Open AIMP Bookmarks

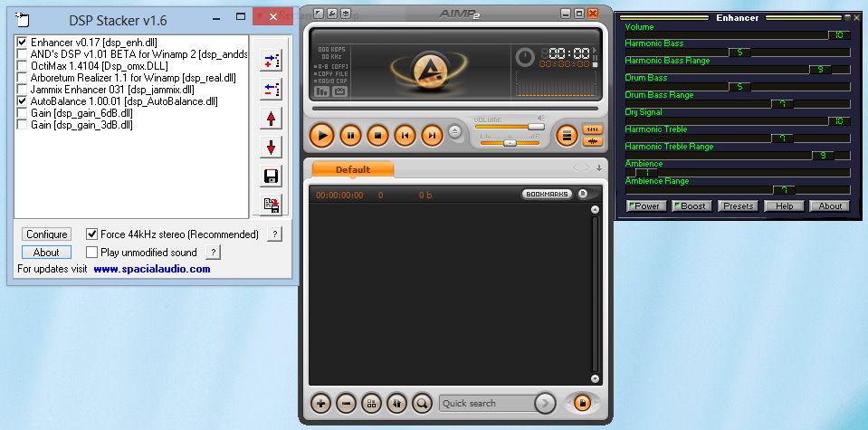coord(547,195)
